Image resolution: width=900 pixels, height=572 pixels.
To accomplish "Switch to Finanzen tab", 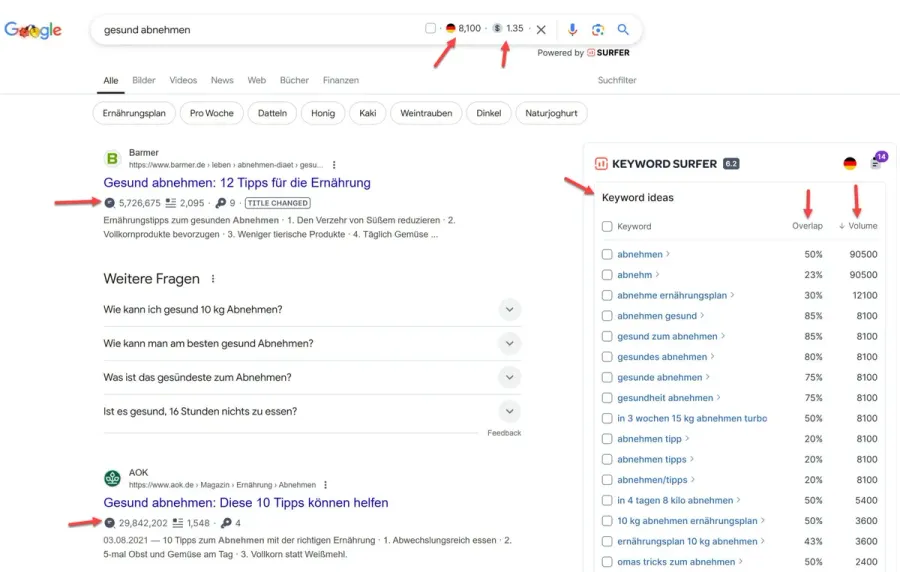I will [x=340, y=80].
